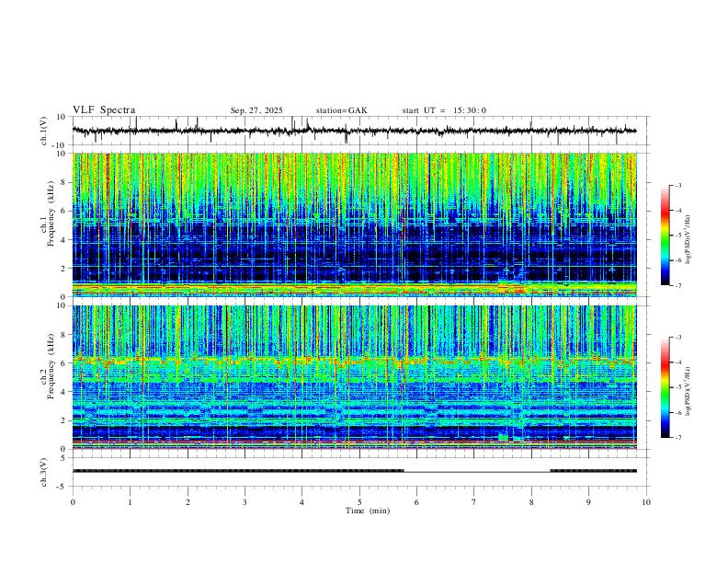Select the "start UT = 15:30:0" text
The image size is (728, 563).
(x=444, y=110)
